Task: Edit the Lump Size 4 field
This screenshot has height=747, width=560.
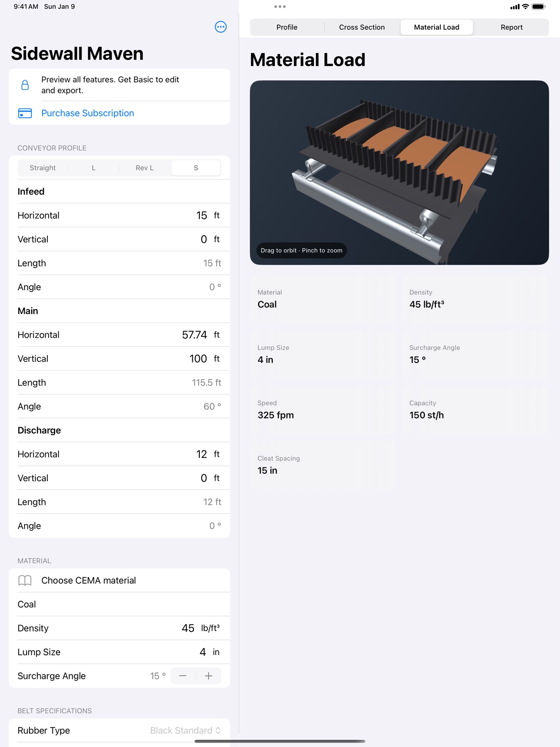Action: (x=203, y=652)
